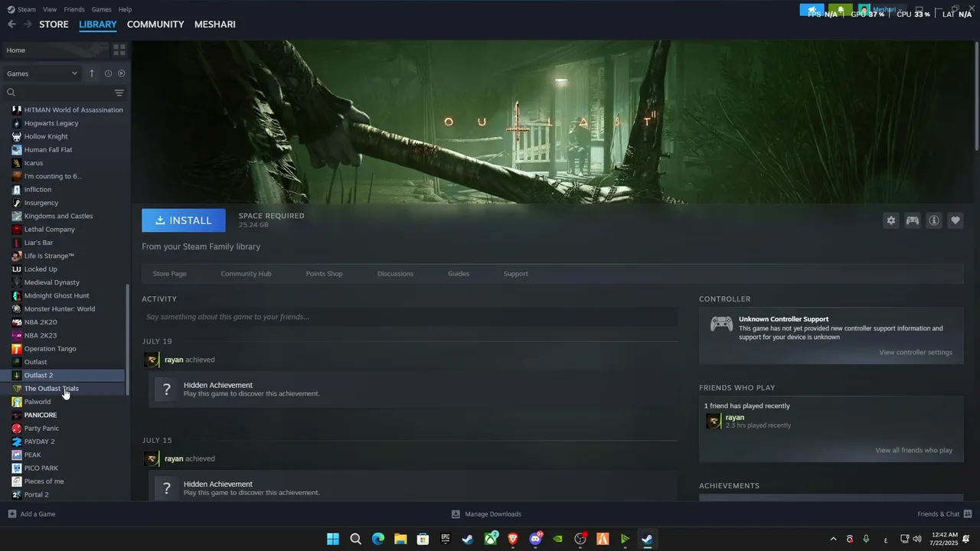Open the MESHARI profile tab
The image size is (980, 551).
tap(215, 24)
